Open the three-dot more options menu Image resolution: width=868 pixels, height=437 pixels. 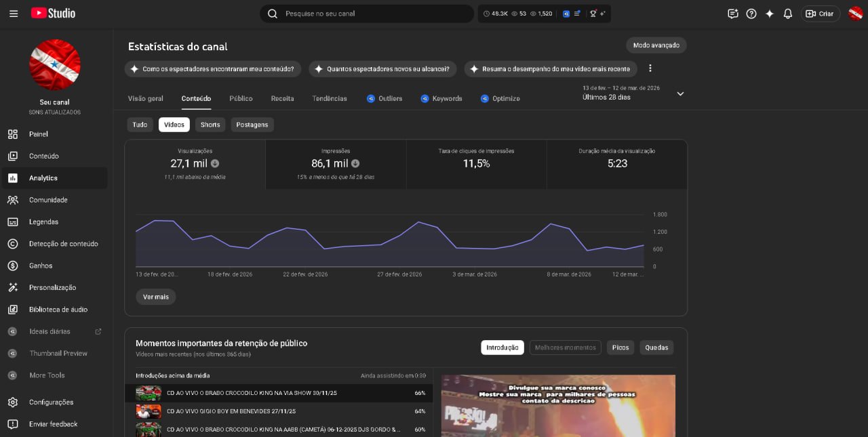(x=650, y=68)
